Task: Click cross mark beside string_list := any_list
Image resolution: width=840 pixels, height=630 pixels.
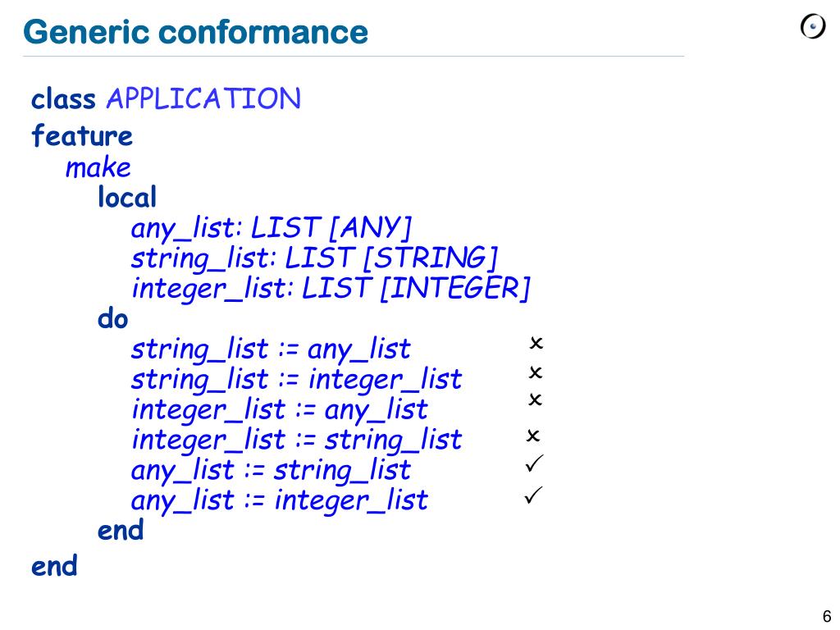Action: (x=536, y=343)
